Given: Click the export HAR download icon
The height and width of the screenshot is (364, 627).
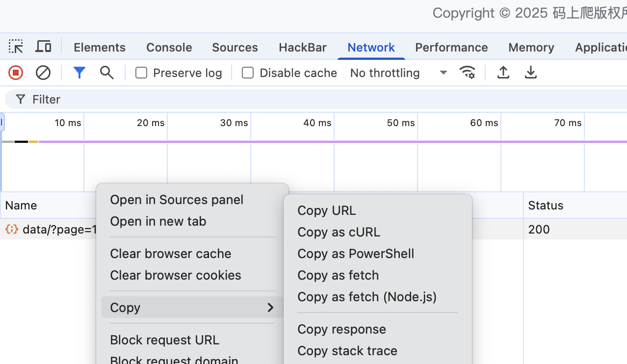Looking at the screenshot, I should point(530,73).
